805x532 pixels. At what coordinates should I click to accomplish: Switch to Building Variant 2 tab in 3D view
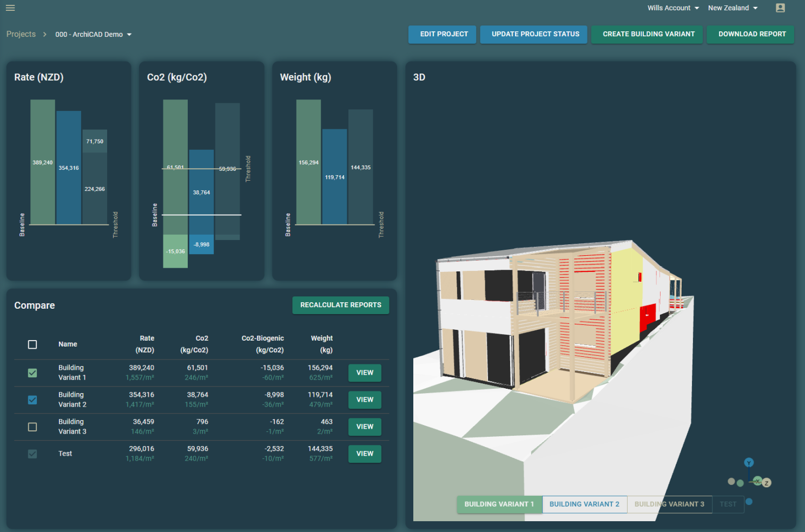click(584, 504)
